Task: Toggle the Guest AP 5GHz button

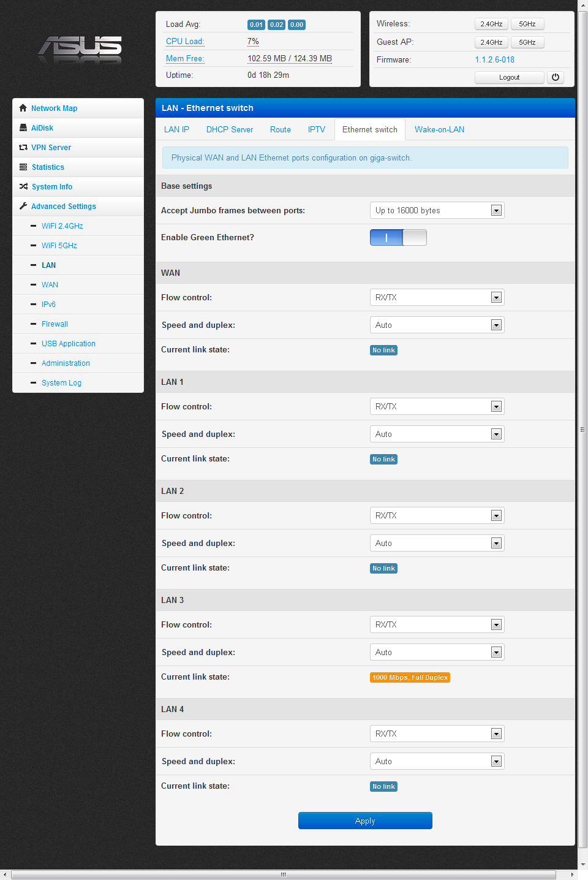Action: pyautogui.click(x=527, y=42)
